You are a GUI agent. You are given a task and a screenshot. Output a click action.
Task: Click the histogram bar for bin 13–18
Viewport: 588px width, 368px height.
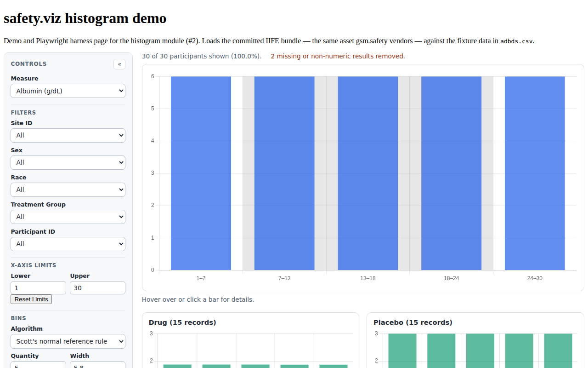[368, 173]
